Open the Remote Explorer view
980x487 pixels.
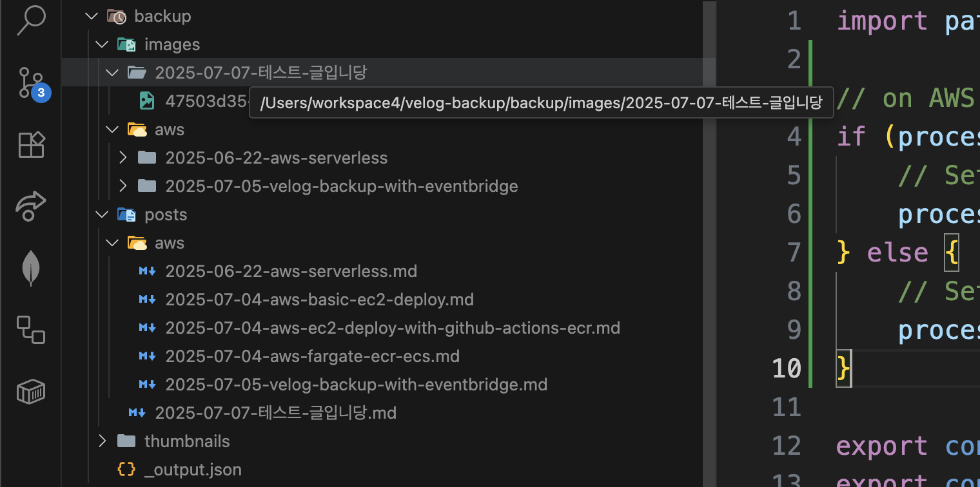pos(30,329)
